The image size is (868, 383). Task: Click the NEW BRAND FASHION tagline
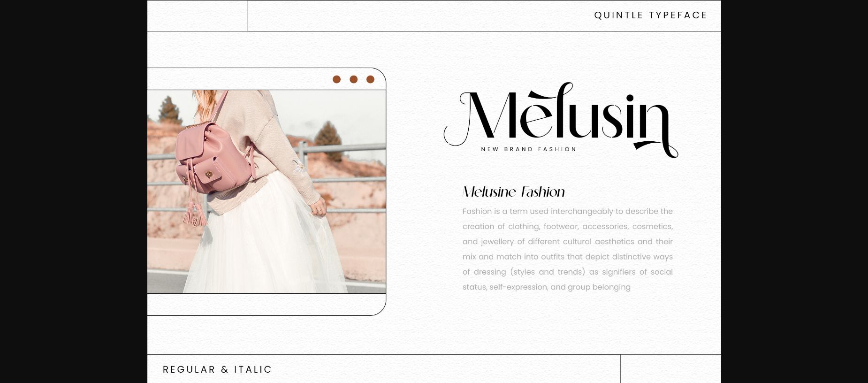click(529, 149)
